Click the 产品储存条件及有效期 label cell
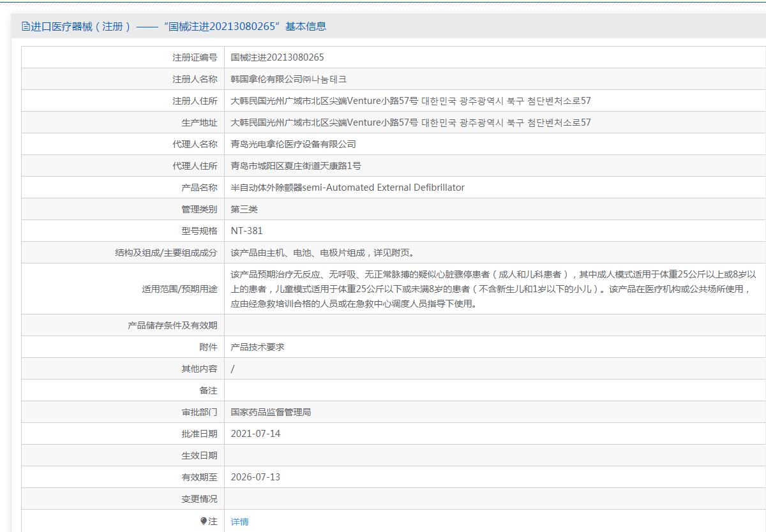766x532 pixels. click(123, 325)
